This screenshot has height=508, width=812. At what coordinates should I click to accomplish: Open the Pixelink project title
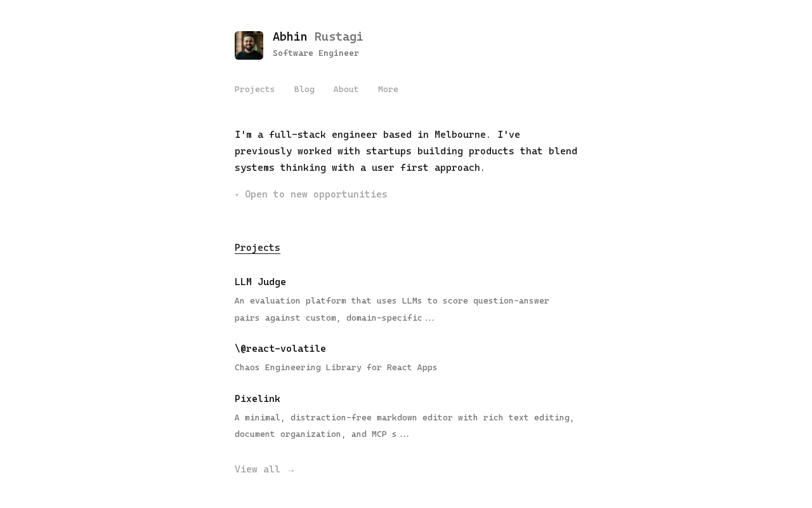pyautogui.click(x=257, y=399)
